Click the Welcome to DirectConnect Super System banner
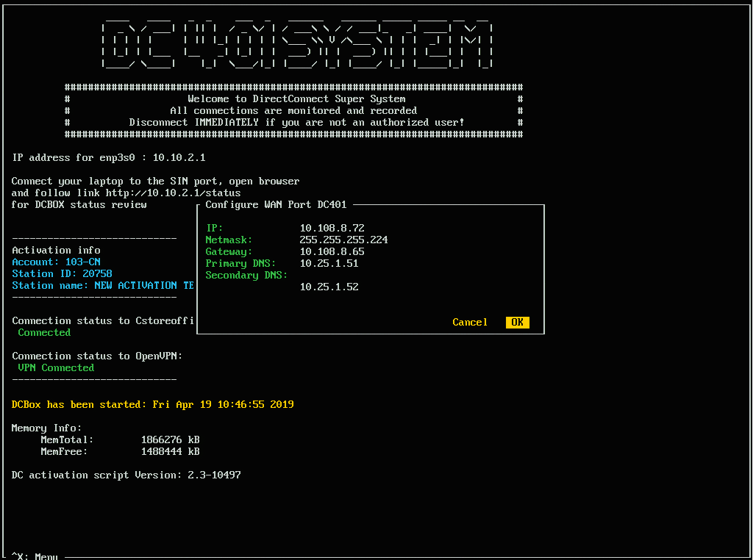The height and width of the screenshot is (560, 753). coord(296,98)
